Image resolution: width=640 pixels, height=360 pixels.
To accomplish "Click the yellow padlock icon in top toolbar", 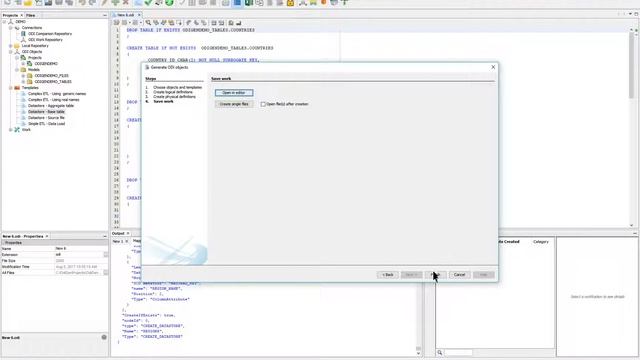I will click(x=290, y=3).
